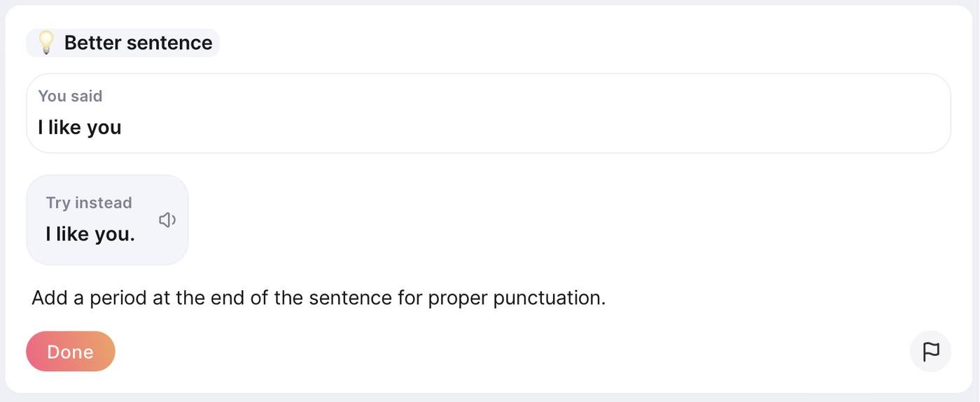Click "you." in the suggested sentence

115,234
